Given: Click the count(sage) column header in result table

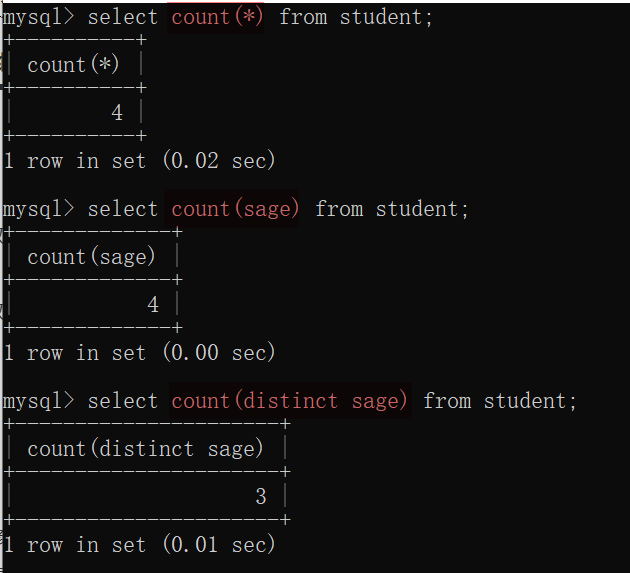Looking at the screenshot, I should coord(91,257).
